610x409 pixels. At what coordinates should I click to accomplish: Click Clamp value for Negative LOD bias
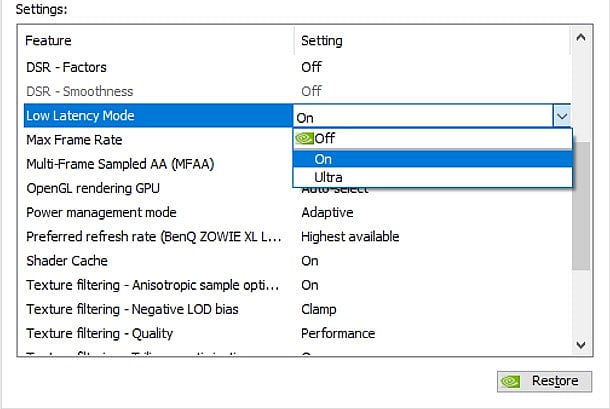pos(319,309)
